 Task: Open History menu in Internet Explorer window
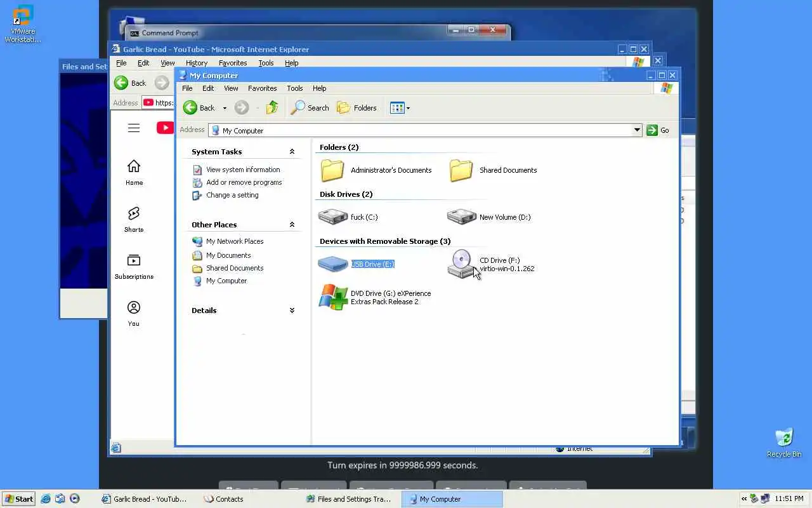coord(197,63)
